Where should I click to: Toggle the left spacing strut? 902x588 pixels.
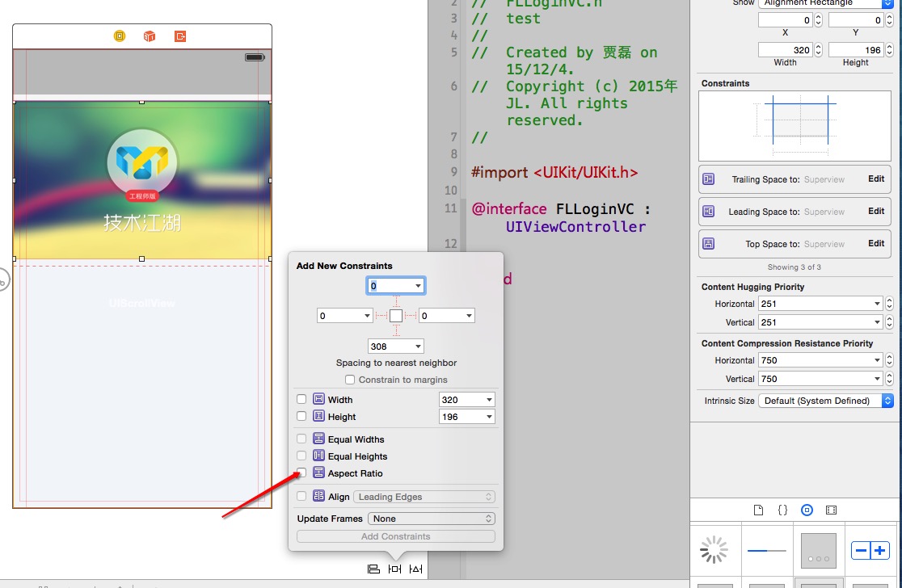point(381,316)
